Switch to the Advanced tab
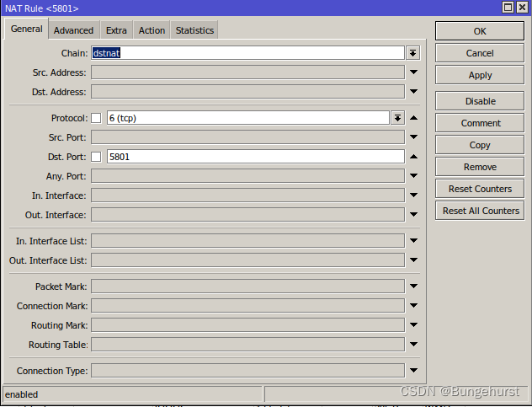The image size is (532, 407). (x=73, y=30)
